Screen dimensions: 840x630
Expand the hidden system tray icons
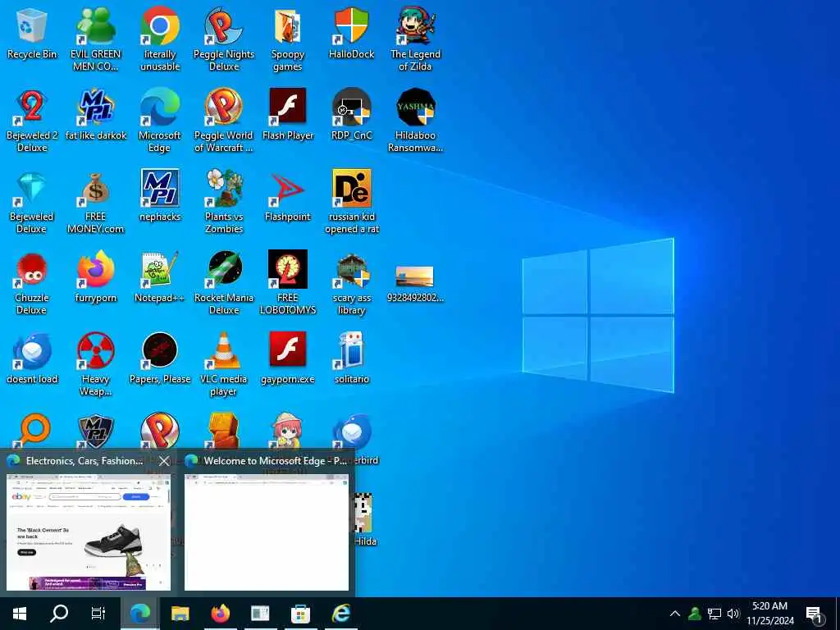coord(675,614)
